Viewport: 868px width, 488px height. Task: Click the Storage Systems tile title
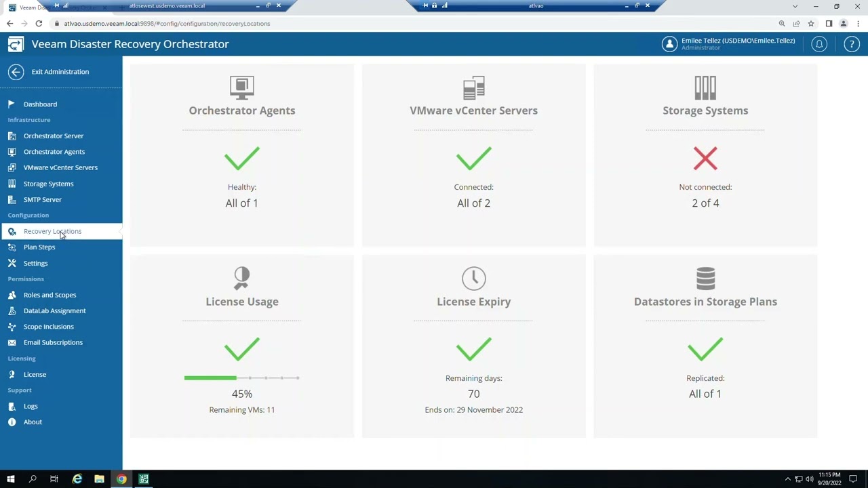[x=705, y=110]
